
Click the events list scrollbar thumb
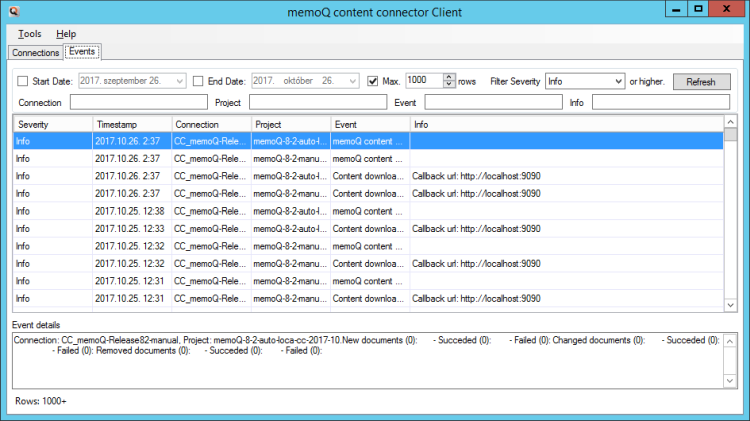point(730,134)
